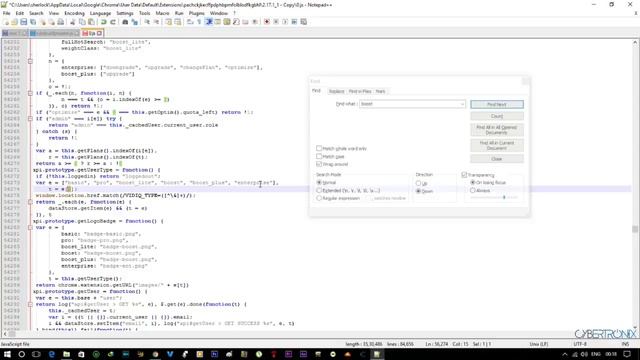Click the Save All toolbar icon
This screenshot has height=360, width=640.
33,22
